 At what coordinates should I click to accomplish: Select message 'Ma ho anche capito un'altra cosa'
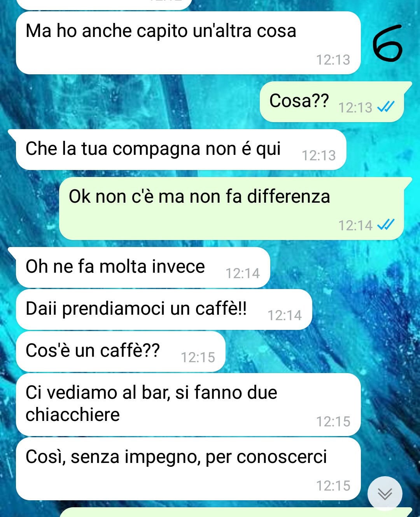188,43
